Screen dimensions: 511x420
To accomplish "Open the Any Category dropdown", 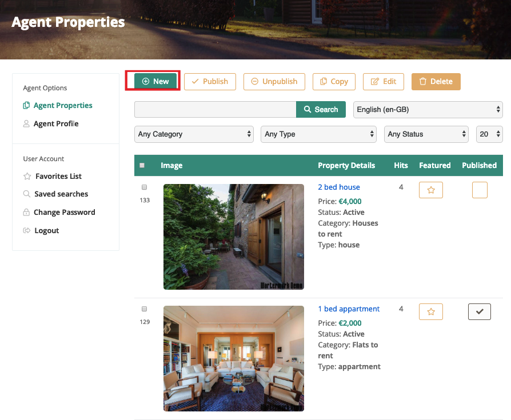I will click(194, 134).
